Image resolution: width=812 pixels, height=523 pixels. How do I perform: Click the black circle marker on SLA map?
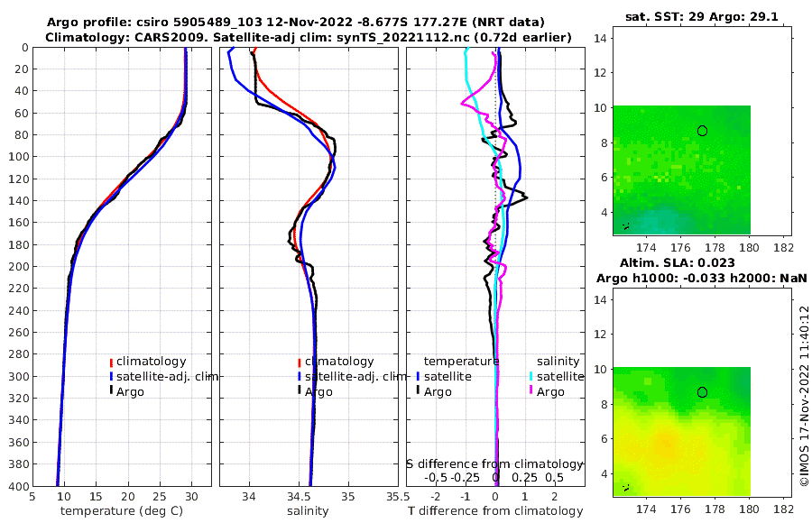click(702, 392)
